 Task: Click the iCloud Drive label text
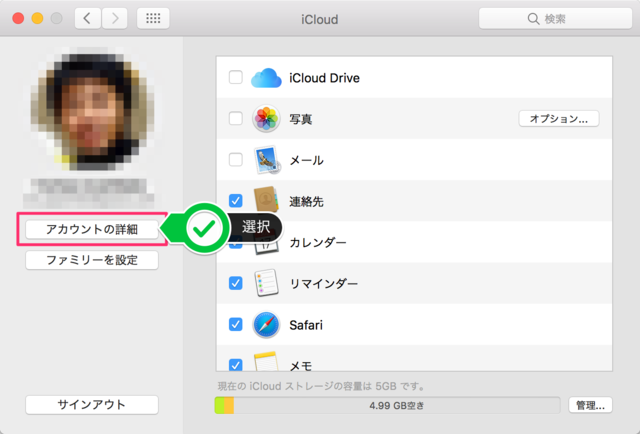pyautogui.click(x=324, y=78)
